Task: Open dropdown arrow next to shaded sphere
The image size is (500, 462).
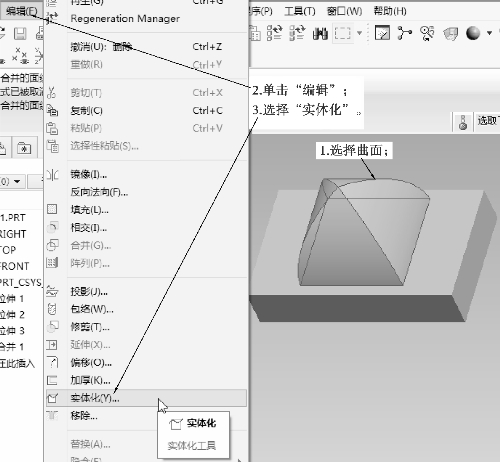Action: [489, 33]
